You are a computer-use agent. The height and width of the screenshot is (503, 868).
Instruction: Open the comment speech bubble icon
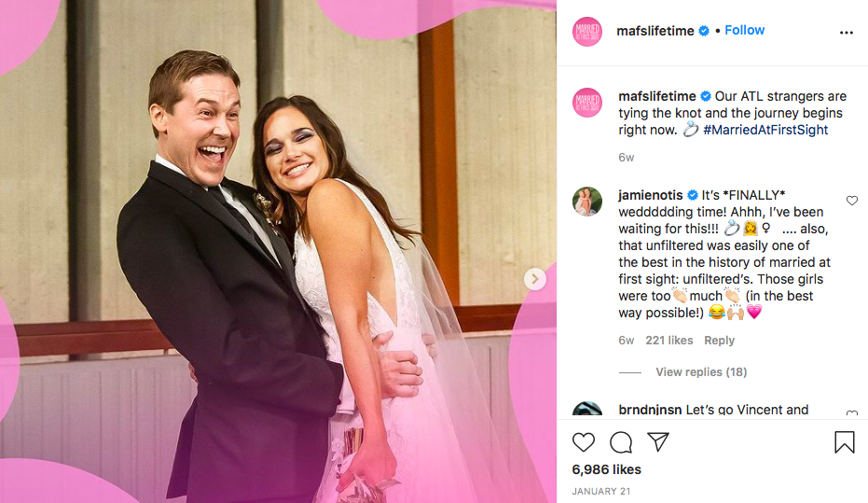point(621,442)
